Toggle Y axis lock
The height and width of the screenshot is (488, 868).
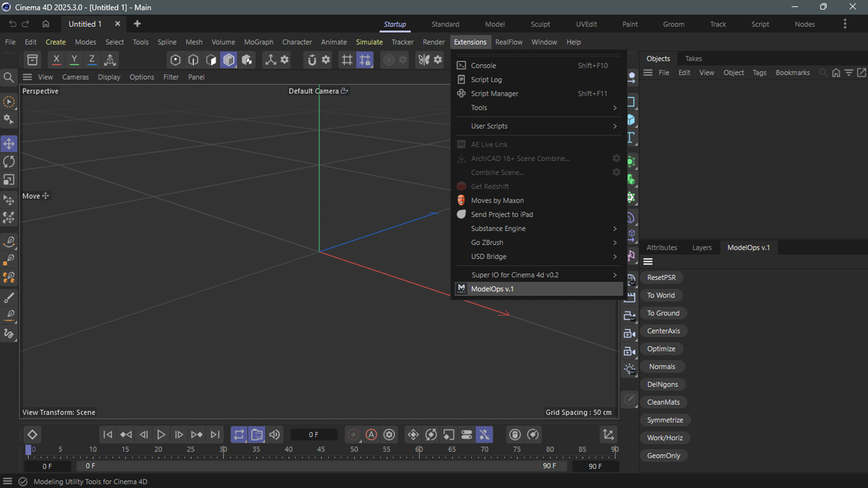pos(74,60)
